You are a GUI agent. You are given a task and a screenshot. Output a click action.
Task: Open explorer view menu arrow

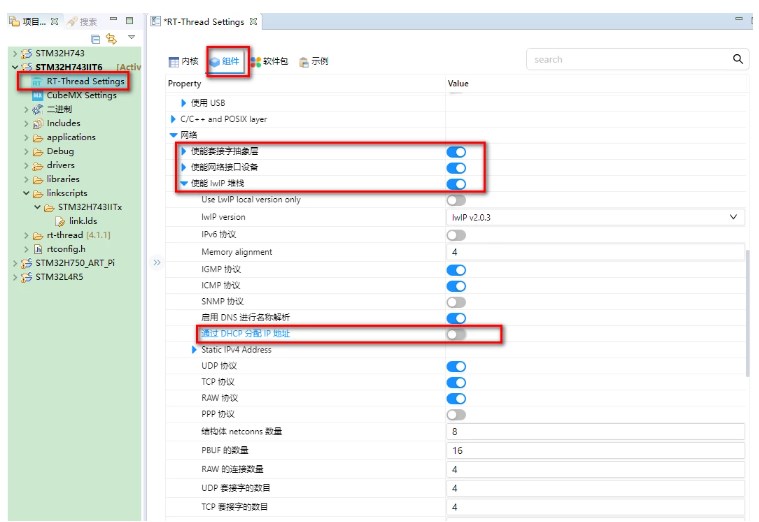[x=131, y=37]
